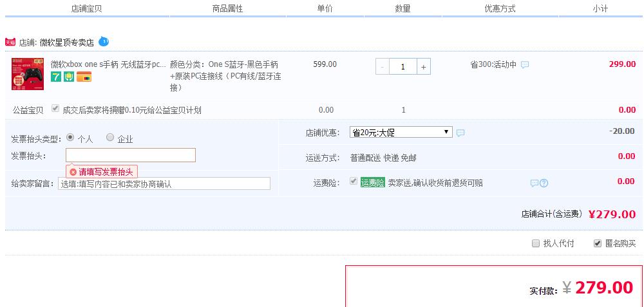Click the 颜色分类 product attribute text
This screenshot has height=307, width=644.
click(225, 76)
